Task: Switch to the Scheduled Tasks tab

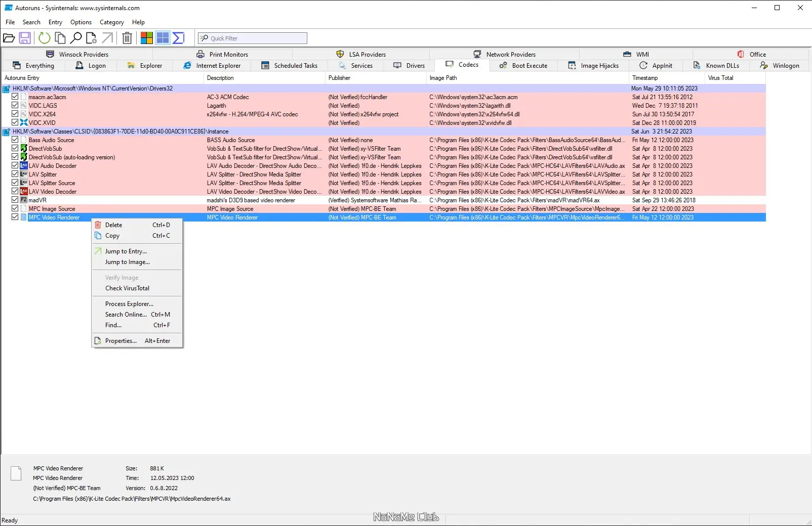Action: tap(290, 66)
